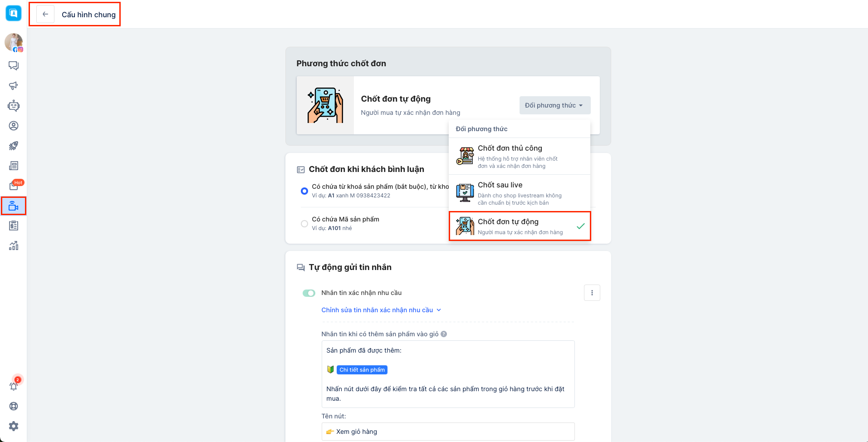868x442 pixels.
Task: Click the Tự động gửi tin nhắn heading icon
Action: [301, 268]
